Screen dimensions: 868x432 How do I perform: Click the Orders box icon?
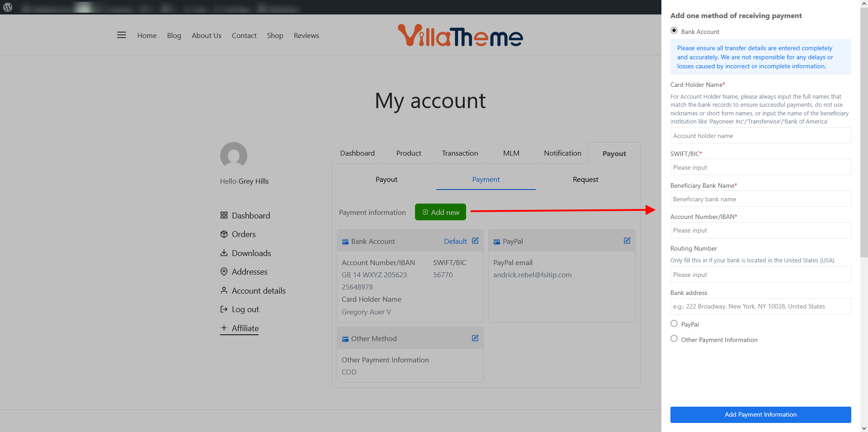tap(224, 234)
